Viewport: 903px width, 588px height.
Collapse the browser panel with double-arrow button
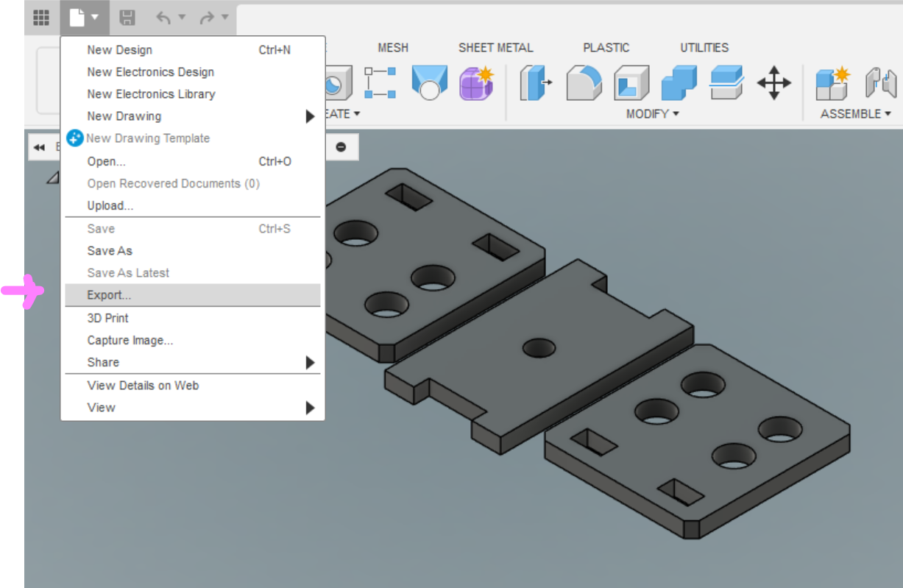pyautogui.click(x=39, y=147)
